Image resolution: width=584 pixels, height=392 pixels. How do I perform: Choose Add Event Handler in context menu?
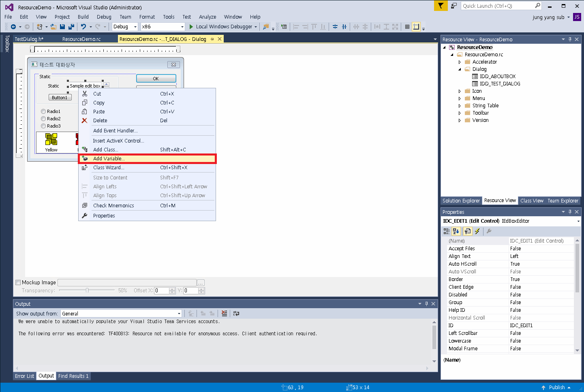pos(147,130)
